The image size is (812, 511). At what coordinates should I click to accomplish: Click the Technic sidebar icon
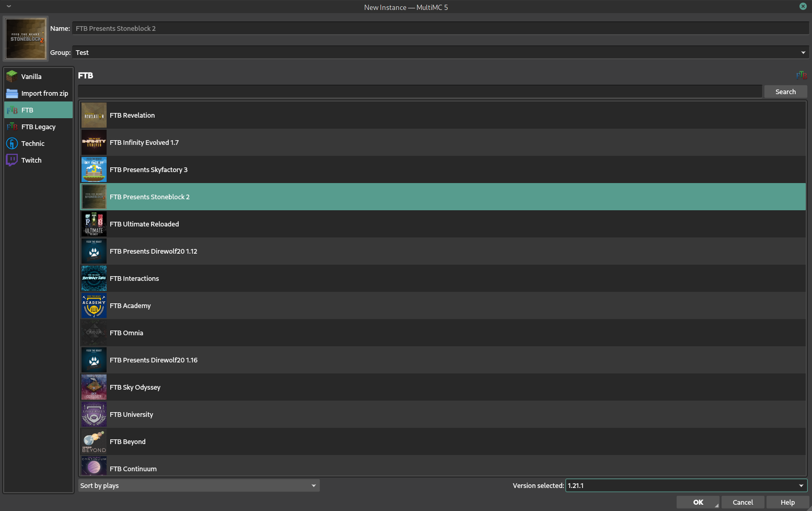click(x=12, y=143)
